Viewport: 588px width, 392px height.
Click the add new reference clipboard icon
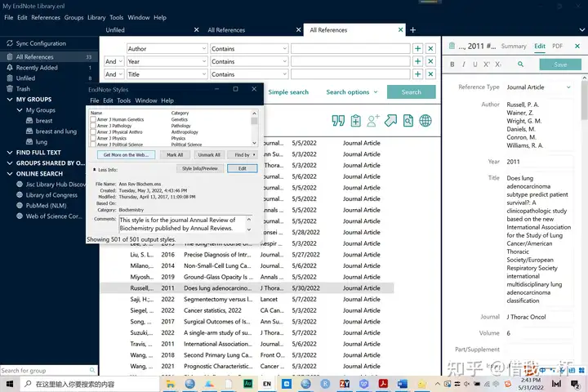pyautogui.click(x=355, y=121)
